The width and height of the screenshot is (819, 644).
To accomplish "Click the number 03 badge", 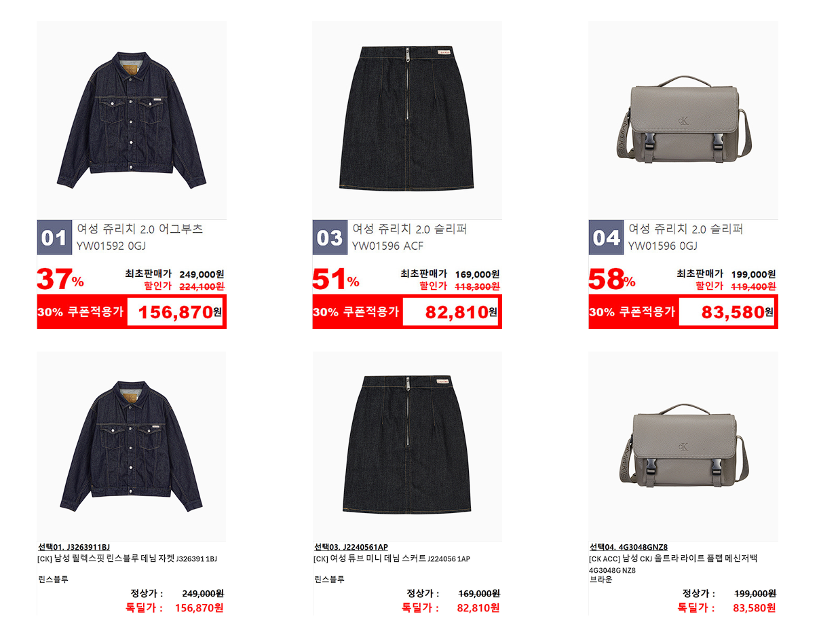I will click(x=330, y=238).
